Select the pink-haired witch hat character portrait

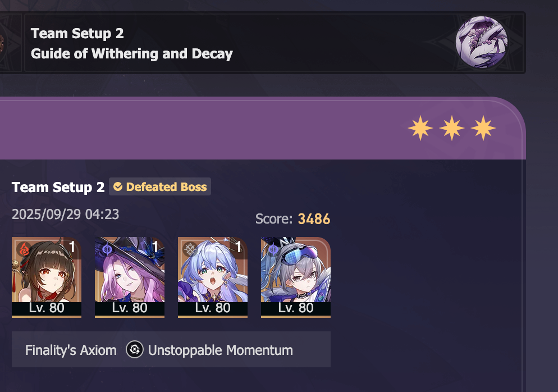[x=130, y=277]
